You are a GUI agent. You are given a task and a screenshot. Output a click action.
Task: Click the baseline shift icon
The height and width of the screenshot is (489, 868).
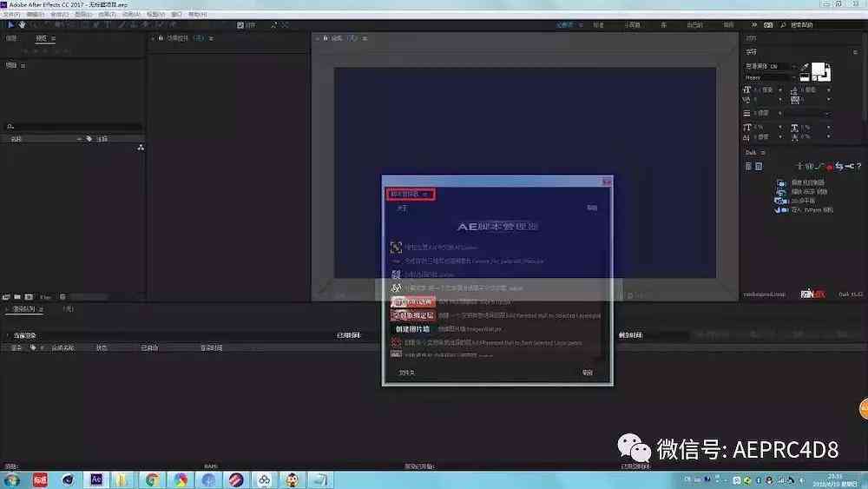[746, 136]
